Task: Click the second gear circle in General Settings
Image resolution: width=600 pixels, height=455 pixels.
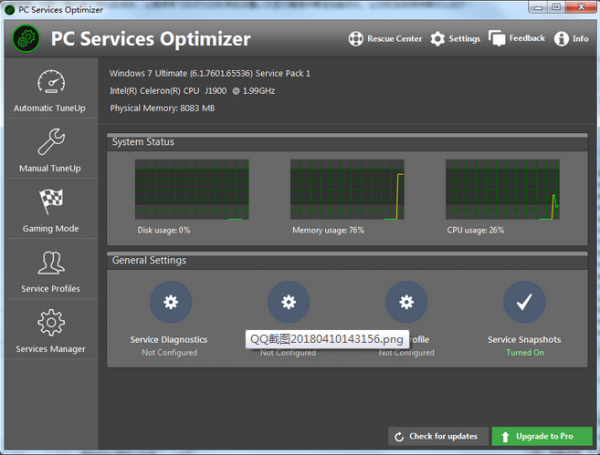Action: click(x=289, y=302)
